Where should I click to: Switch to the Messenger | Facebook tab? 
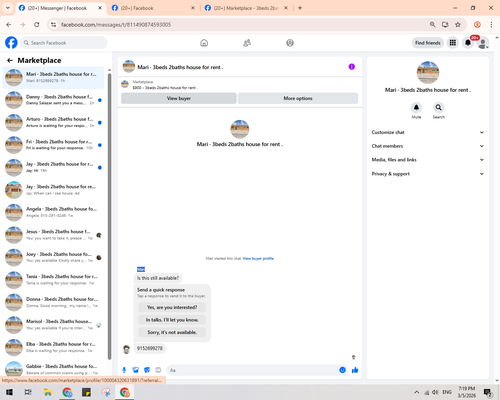57,8
